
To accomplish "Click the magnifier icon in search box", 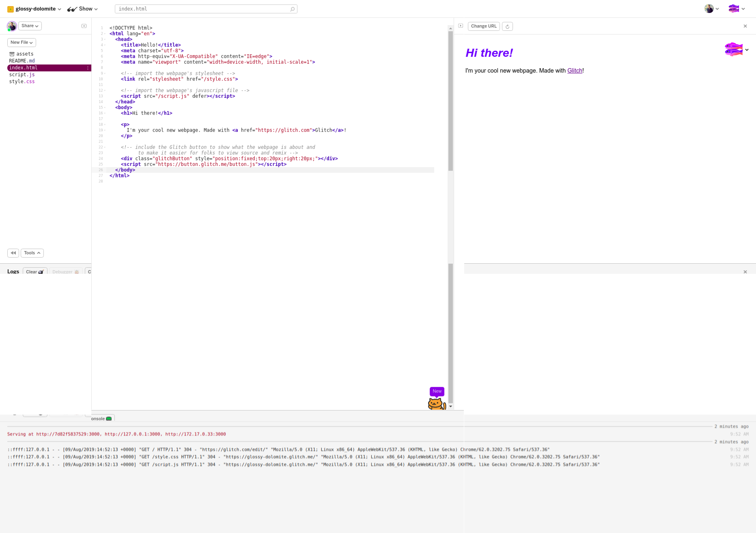I will click(292, 9).
